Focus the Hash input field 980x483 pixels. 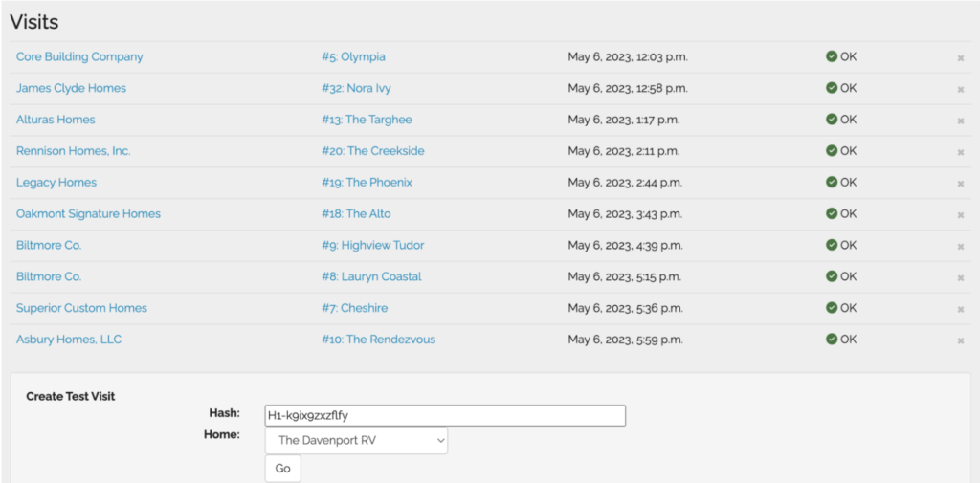coord(445,415)
